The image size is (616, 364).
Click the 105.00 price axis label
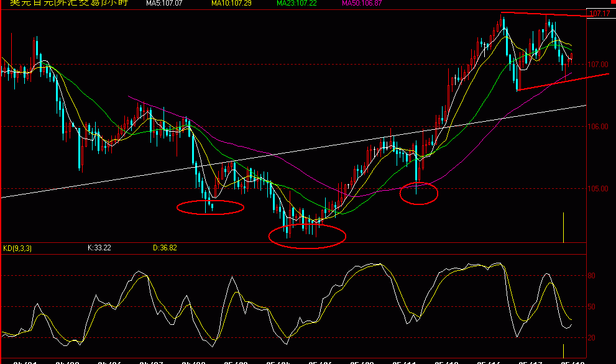point(598,189)
